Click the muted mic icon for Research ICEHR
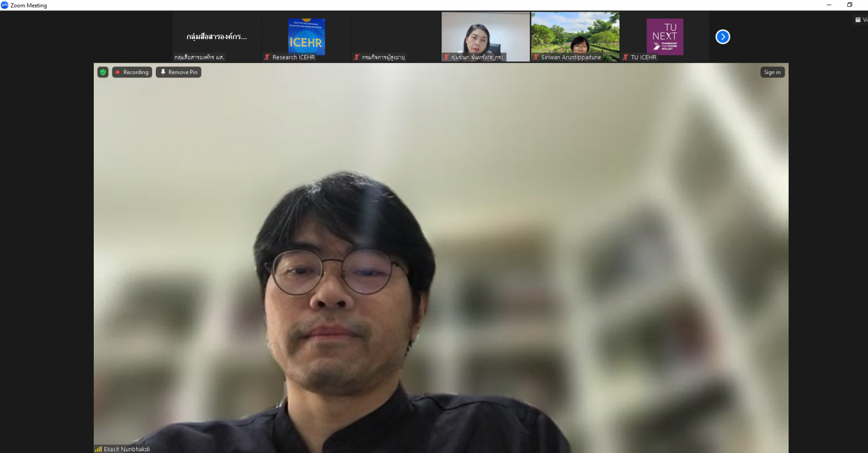 pos(267,57)
